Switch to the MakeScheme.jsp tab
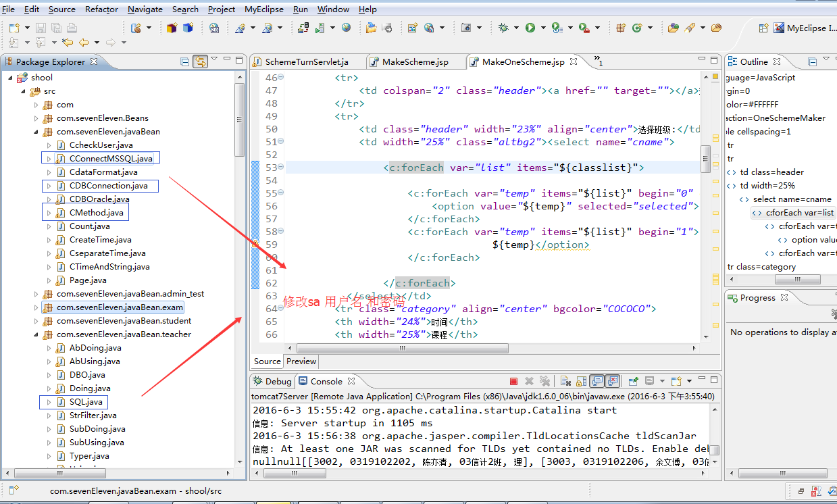This screenshot has height=504, width=837. (415, 61)
